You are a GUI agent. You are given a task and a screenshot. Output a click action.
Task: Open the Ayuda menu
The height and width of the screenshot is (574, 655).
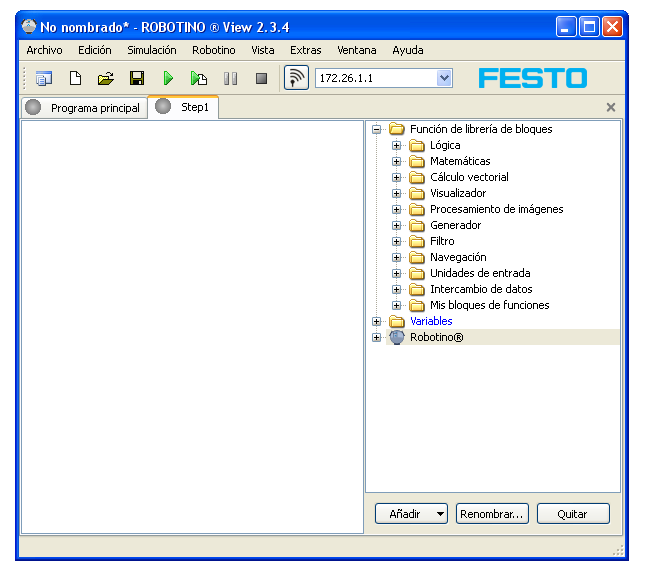click(x=408, y=50)
